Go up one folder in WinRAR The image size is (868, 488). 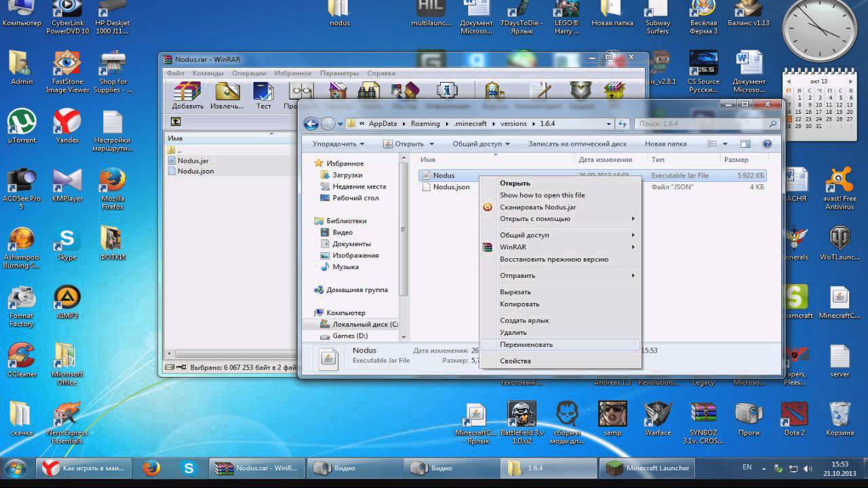click(x=176, y=121)
